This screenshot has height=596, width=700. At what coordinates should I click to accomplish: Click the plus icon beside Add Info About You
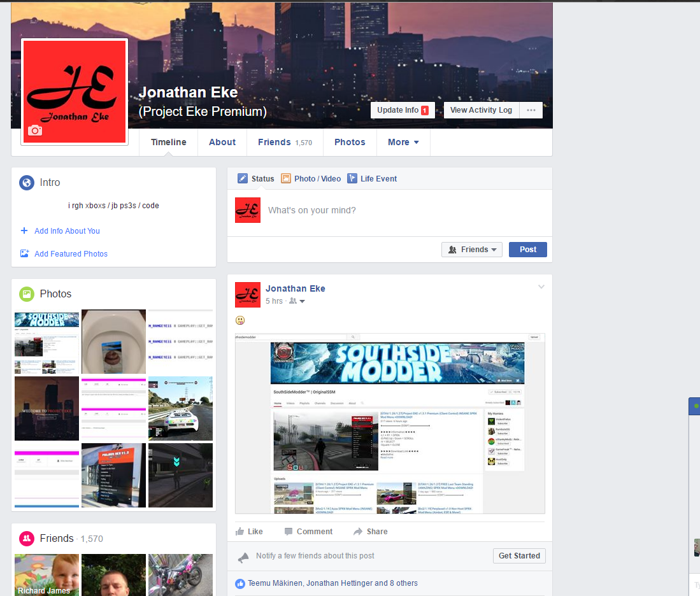click(x=24, y=231)
